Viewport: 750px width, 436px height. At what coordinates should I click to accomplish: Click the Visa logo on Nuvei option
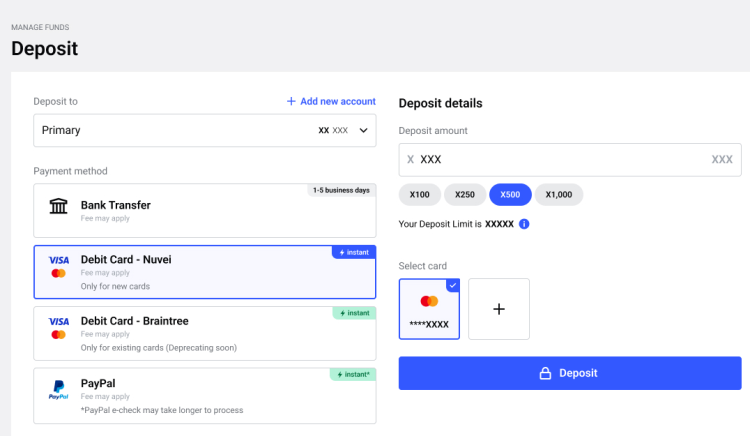58,260
